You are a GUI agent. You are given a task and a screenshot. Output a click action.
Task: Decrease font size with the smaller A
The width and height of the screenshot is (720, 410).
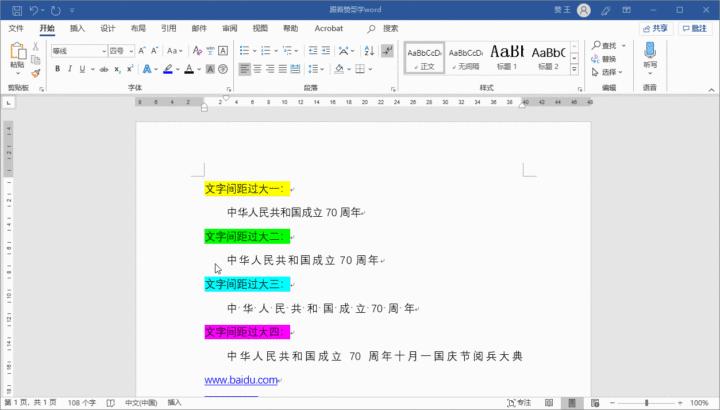154,51
